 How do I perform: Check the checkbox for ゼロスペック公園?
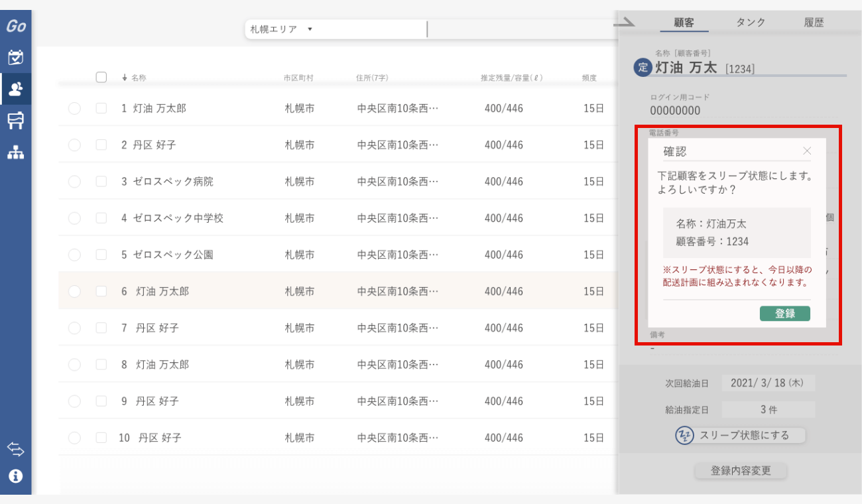click(101, 255)
